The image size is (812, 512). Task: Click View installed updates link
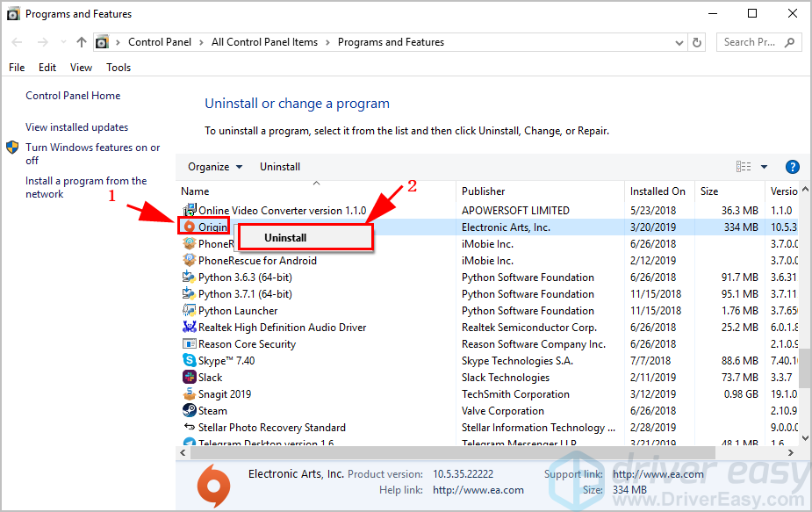[x=77, y=127]
